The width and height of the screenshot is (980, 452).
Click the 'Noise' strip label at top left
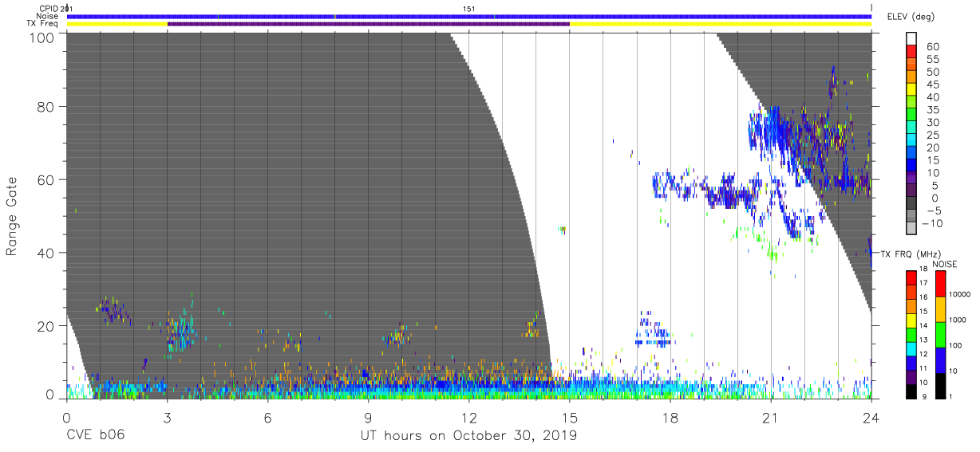[49, 16]
